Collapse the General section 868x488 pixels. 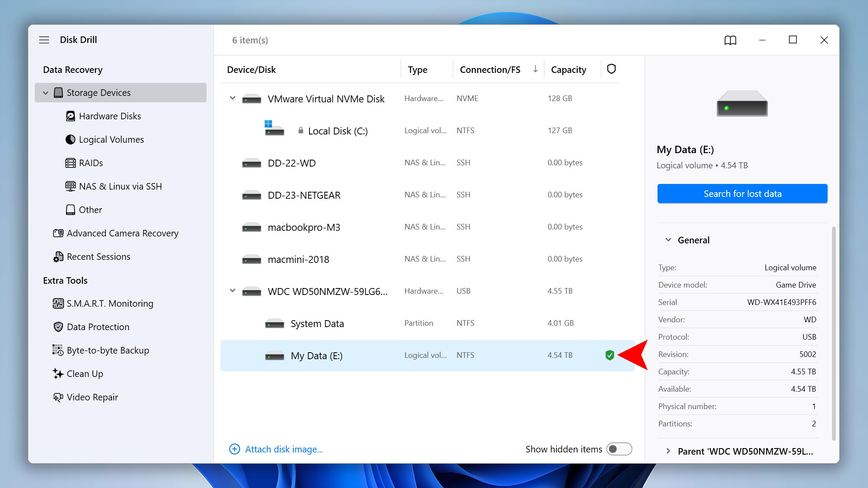668,240
